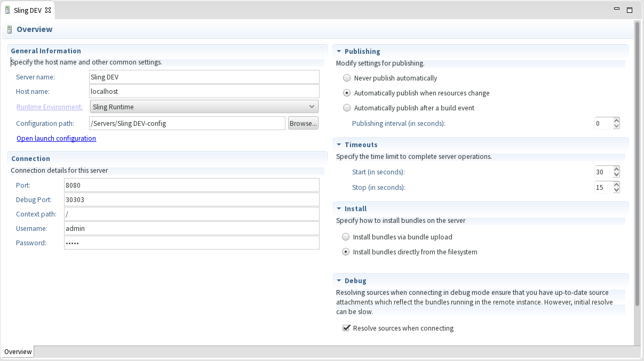Maximize the editor panel
The image size is (644, 361).
pyautogui.click(x=630, y=10)
